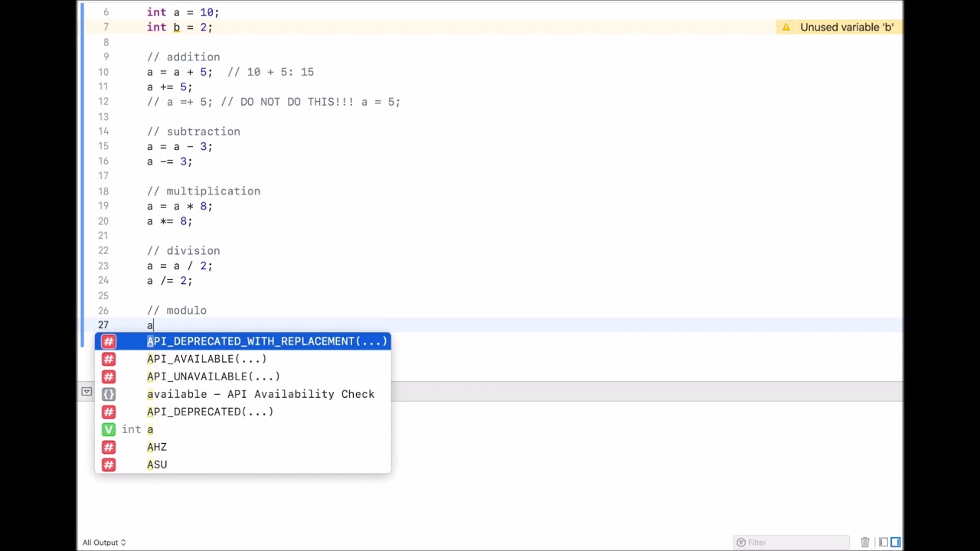Select API_DEPRECATED_WITH_REPLACEMENT(...) completion
The image size is (980, 551).
point(266,341)
